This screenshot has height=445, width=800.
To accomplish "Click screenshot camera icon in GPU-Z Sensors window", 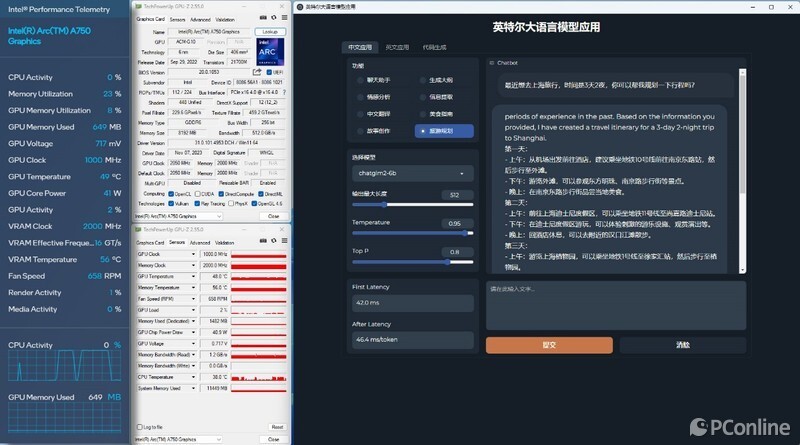I will point(263,241).
